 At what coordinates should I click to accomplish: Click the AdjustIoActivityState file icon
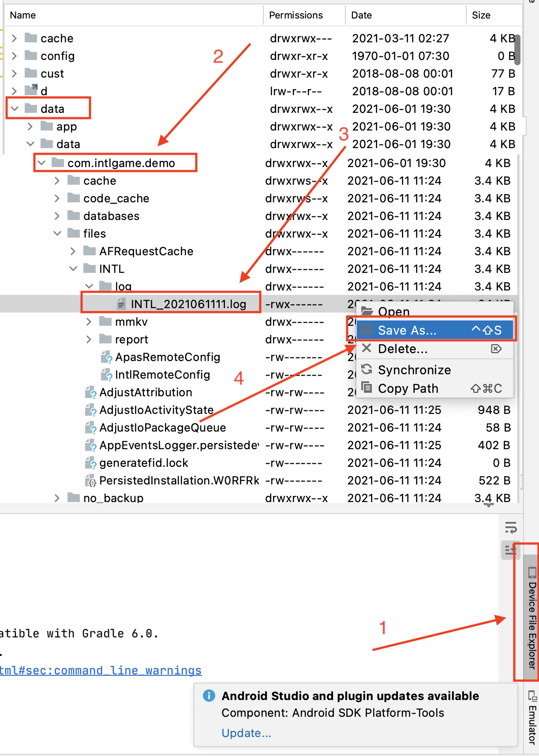90,410
